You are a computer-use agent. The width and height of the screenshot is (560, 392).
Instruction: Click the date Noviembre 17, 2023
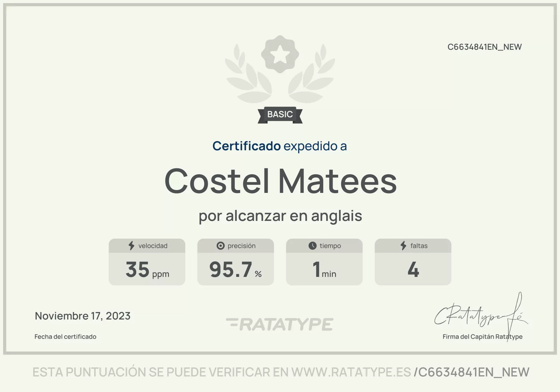(82, 316)
